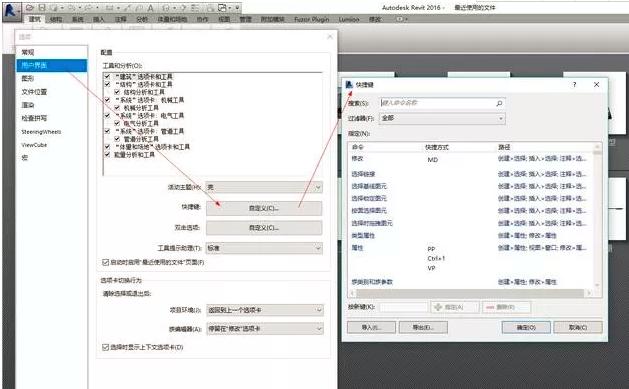Open the 活动主题 dropdown
The width and height of the screenshot is (629, 389).
[x=264, y=187]
